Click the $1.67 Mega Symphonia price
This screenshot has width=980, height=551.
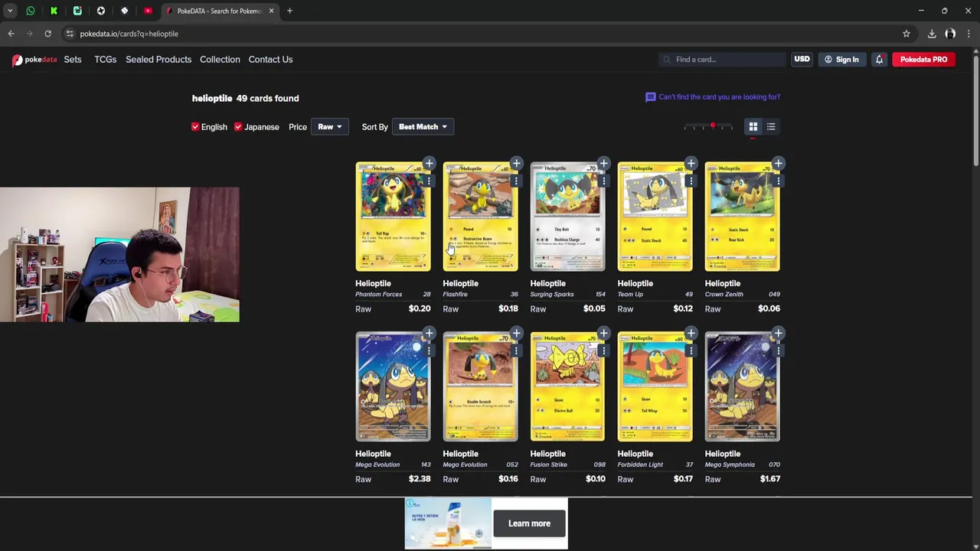[x=769, y=479]
